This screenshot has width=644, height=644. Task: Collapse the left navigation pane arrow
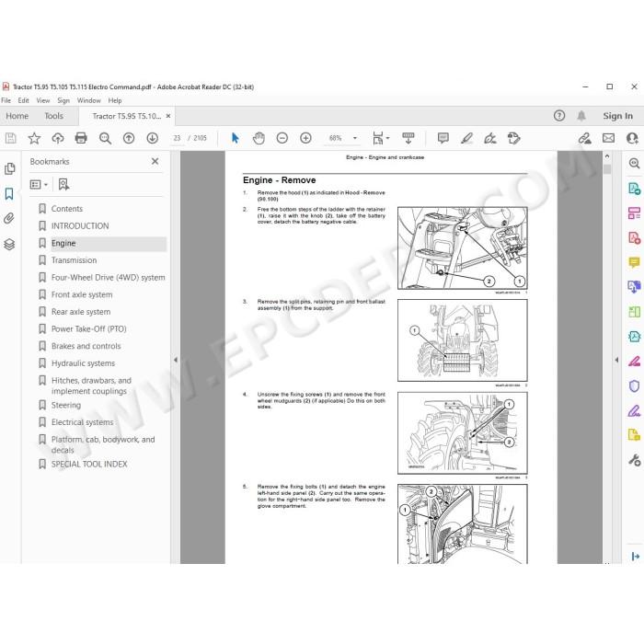(x=176, y=360)
